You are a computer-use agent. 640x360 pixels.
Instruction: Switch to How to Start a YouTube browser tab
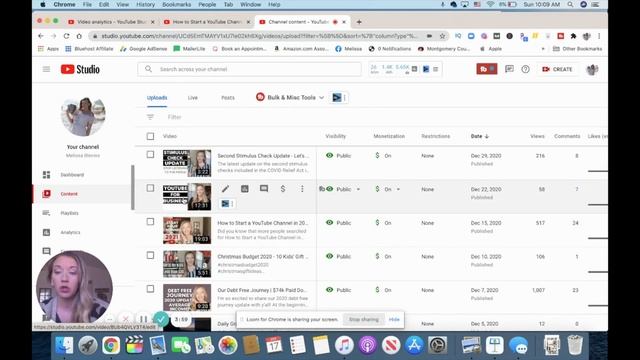point(207,22)
